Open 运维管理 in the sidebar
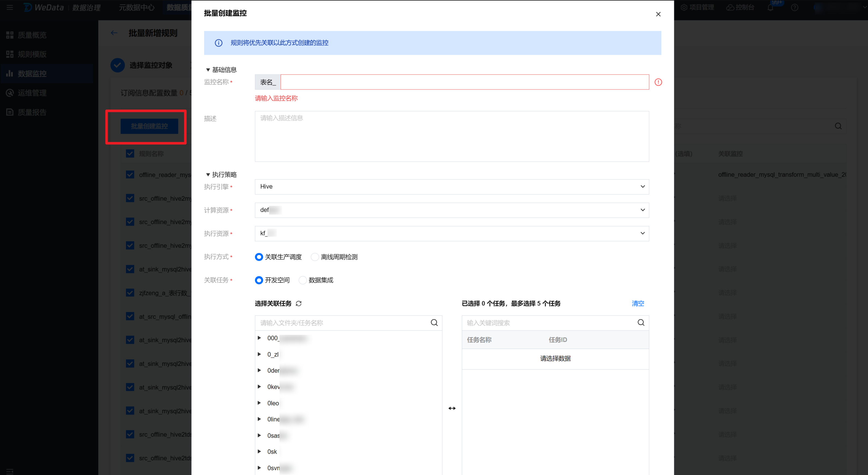The height and width of the screenshot is (475, 868). (32, 93)
